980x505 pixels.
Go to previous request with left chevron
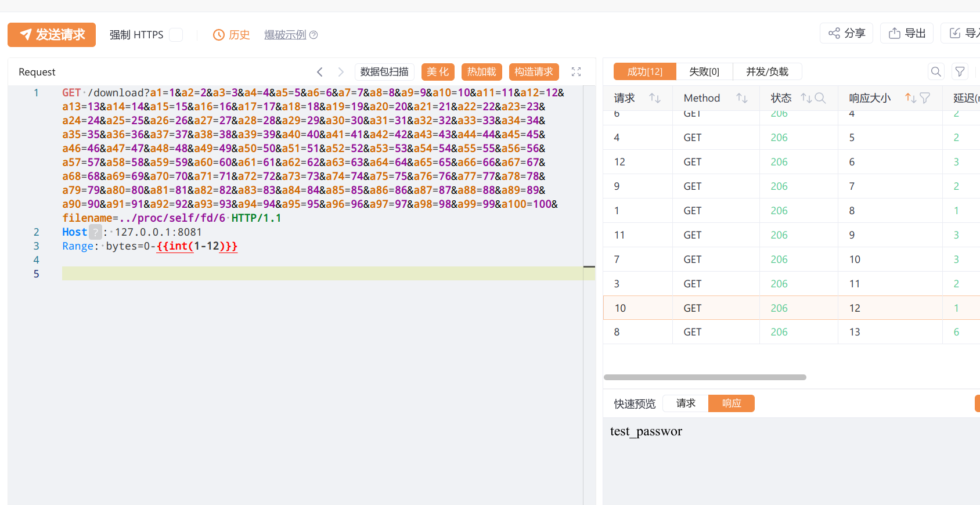[320, 72]
